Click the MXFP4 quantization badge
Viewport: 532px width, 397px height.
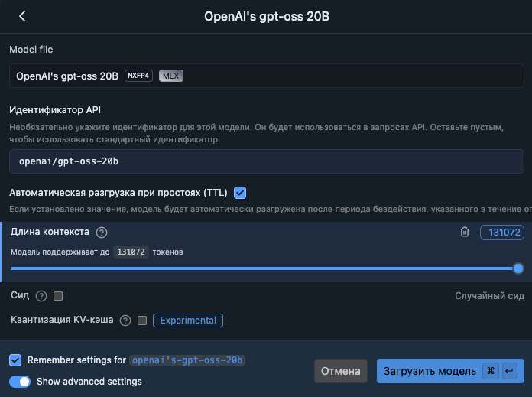pyautogui.click(x=138, y=76)
